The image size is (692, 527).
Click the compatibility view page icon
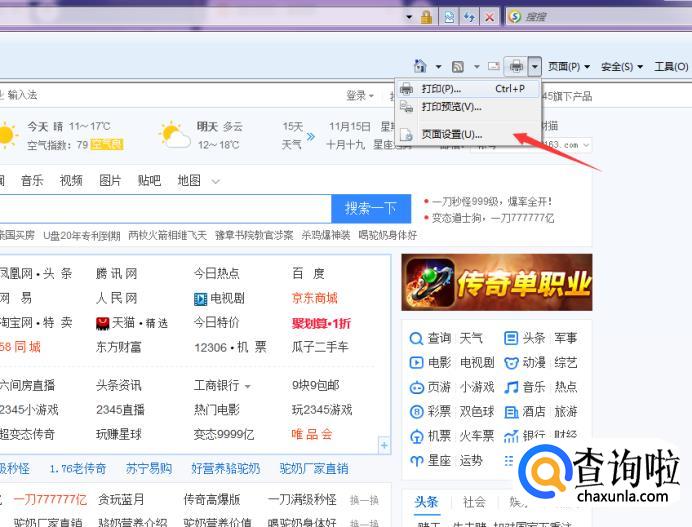point(449,17)
